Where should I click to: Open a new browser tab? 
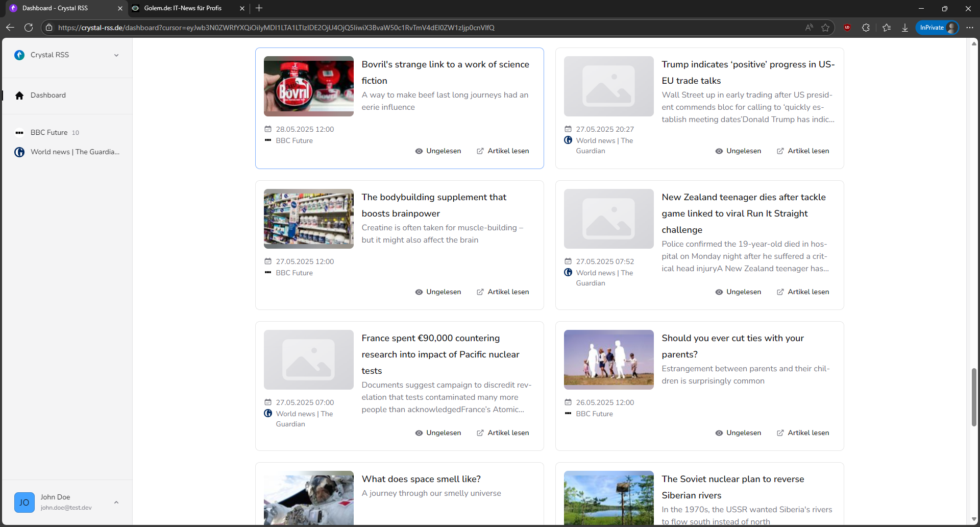tap(259, 8)
